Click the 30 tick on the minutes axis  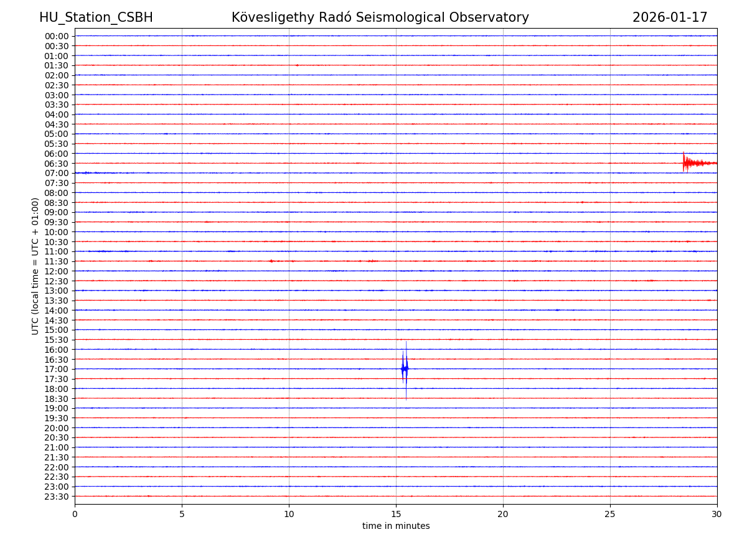717,514
